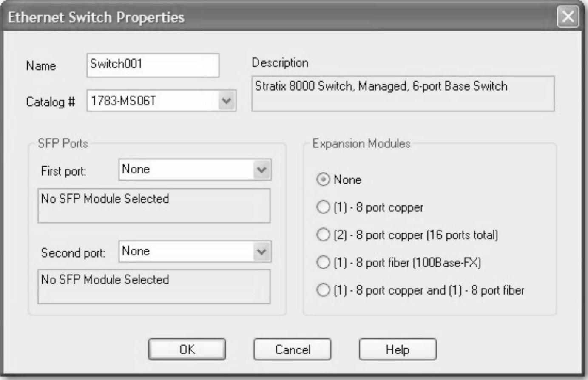Click the Name label

(41, 66)
